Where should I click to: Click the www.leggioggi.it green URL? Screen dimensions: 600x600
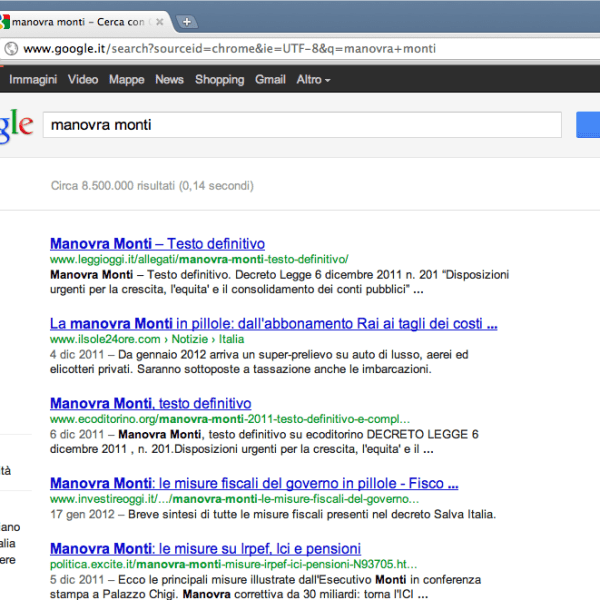[199, 259]
